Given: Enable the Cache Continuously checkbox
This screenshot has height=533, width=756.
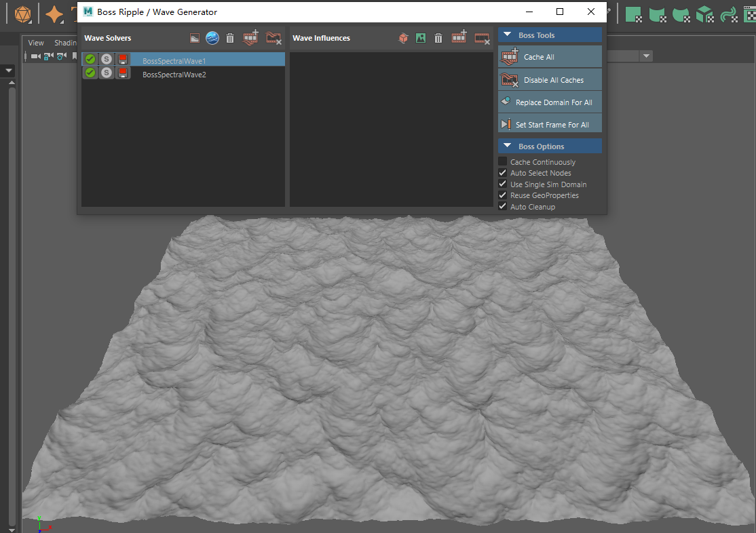Looking at the screenshot, I should click(x=502, y=161).
